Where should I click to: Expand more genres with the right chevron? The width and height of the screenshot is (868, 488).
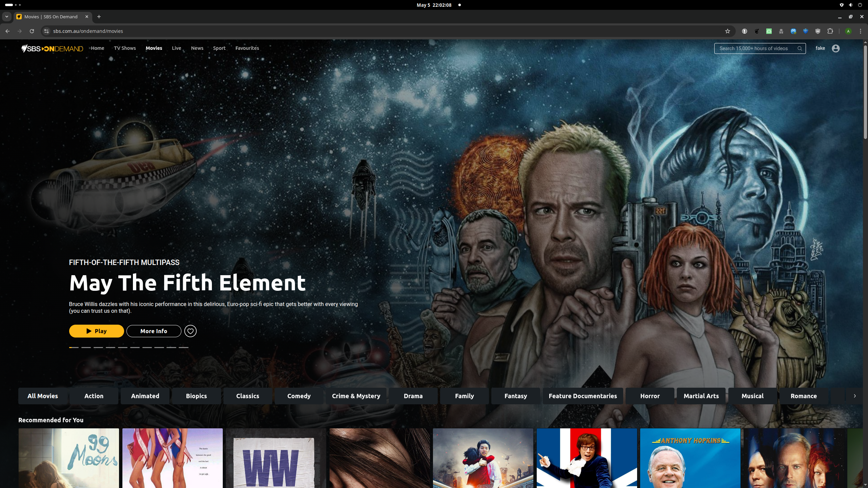point(854,396)
